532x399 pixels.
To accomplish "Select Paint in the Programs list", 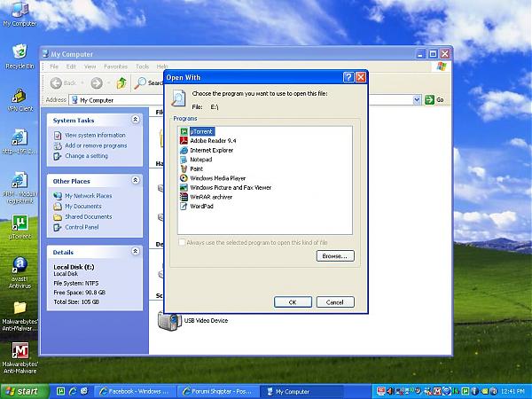I will pyautogui.click(x=196, y=168).
